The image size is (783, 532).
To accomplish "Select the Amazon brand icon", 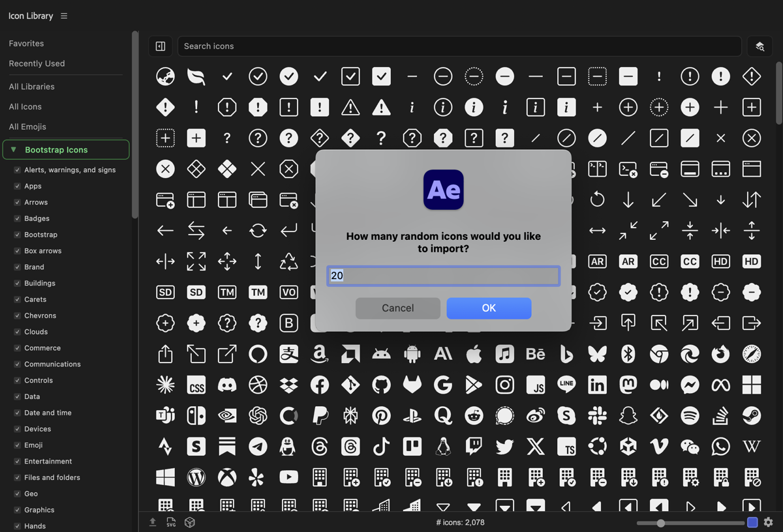I will 320,354.
